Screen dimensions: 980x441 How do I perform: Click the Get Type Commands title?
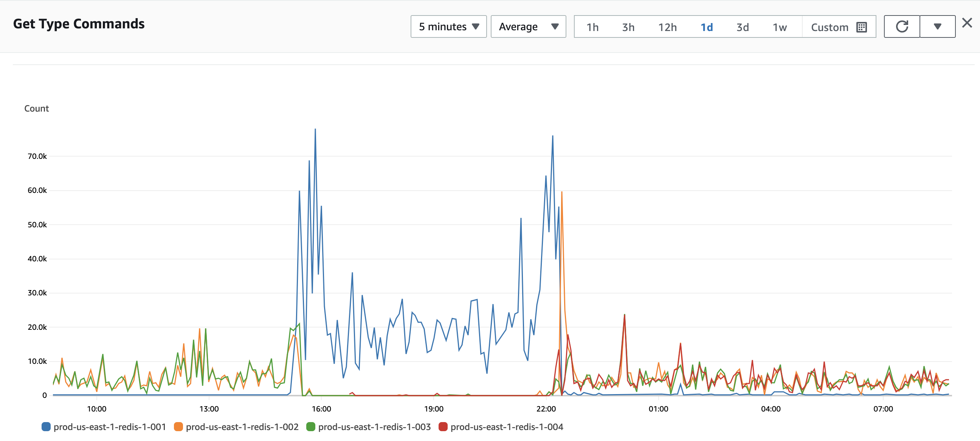pyautogui.click(x=79, y=23)
